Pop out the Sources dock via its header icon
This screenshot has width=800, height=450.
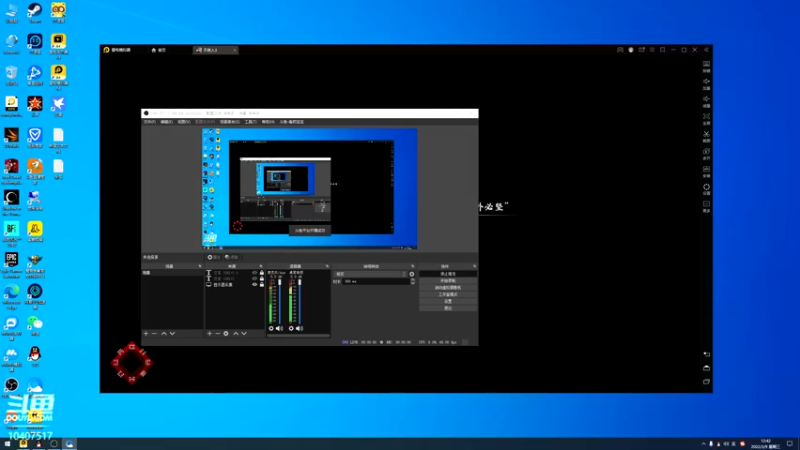click(261, 266)
